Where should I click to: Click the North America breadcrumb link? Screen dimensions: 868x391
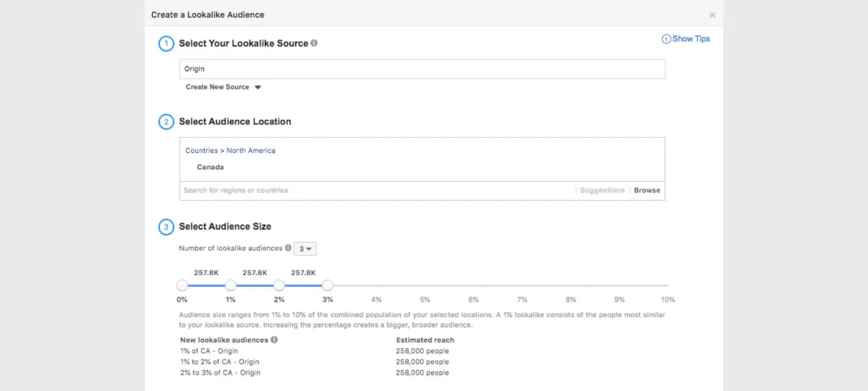coord(251,150)
